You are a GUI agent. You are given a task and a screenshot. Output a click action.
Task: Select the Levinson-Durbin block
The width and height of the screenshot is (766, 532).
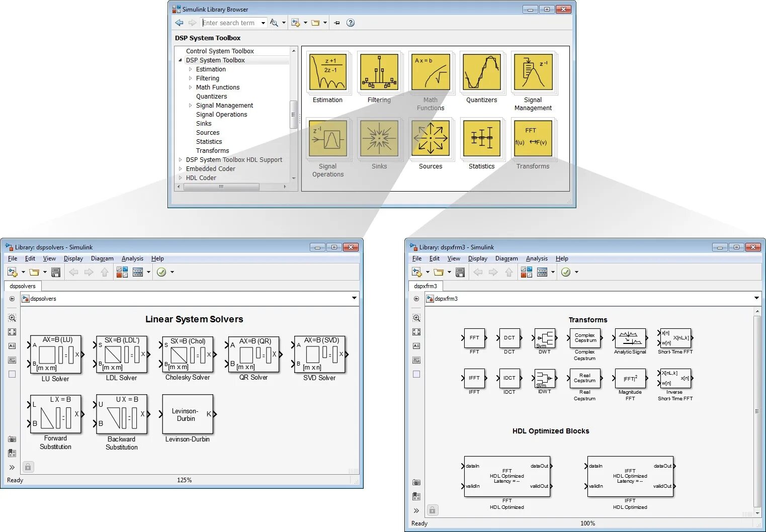point(188,414)
